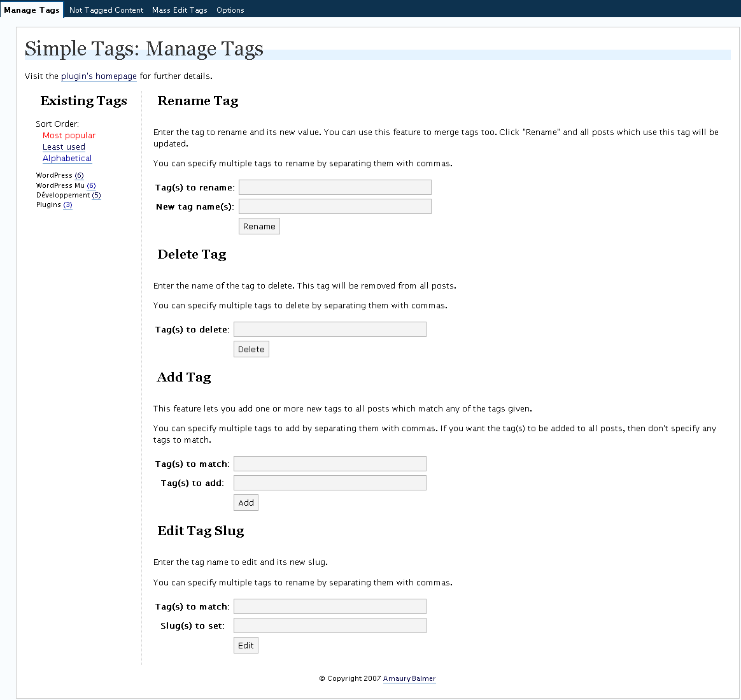
Task: Switch to the Not Tagged Content tab
Action: [106, 10]
